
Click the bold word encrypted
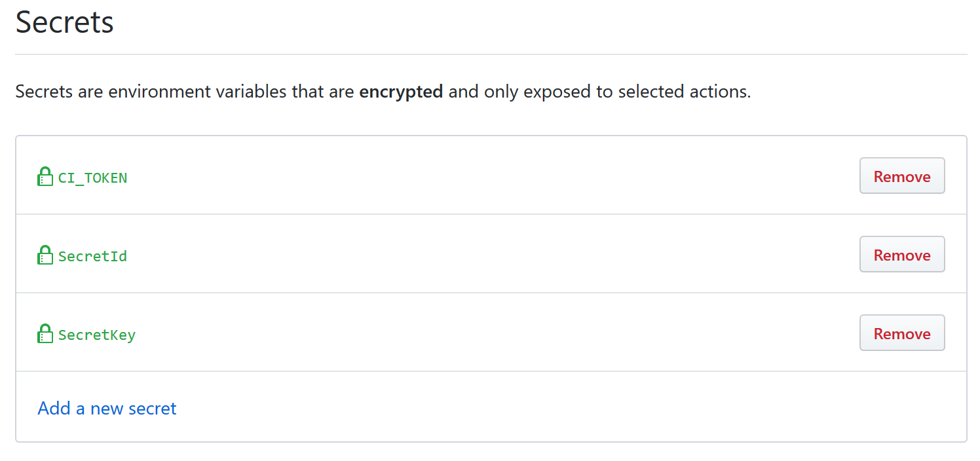coord(401,92)
